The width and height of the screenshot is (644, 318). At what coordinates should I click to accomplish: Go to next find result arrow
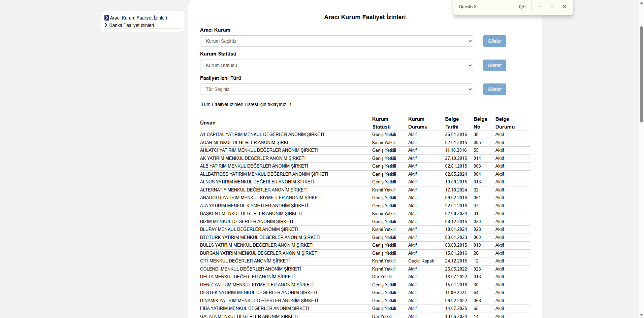tap(552, 6)
